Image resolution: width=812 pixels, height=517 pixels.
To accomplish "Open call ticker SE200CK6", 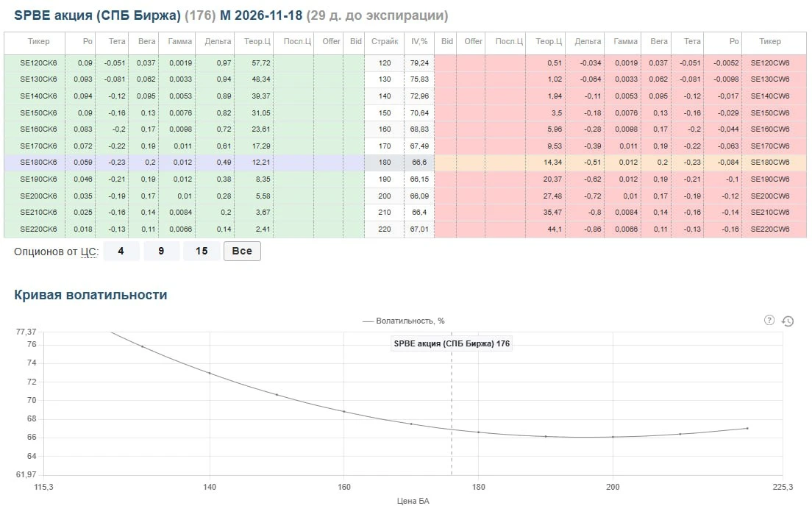I will [38, 196].
